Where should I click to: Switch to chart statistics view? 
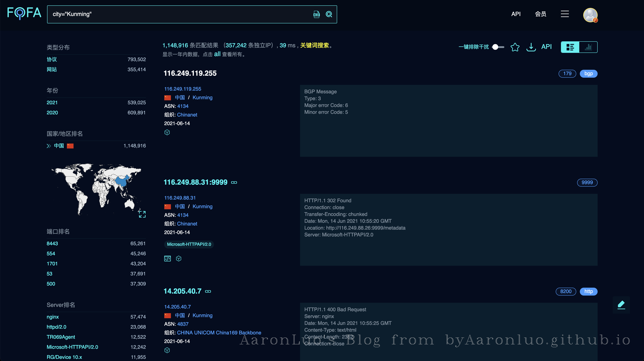click(588, 47)
